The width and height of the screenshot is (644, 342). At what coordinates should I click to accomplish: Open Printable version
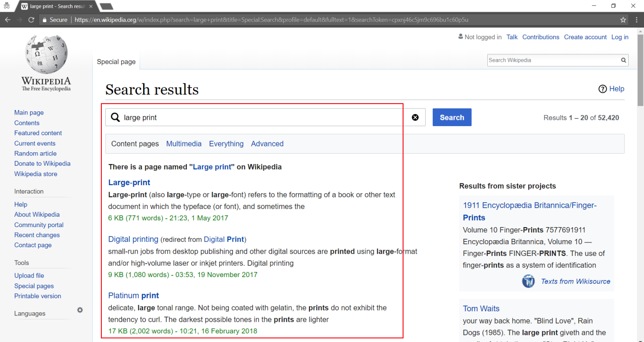[38, 296]
